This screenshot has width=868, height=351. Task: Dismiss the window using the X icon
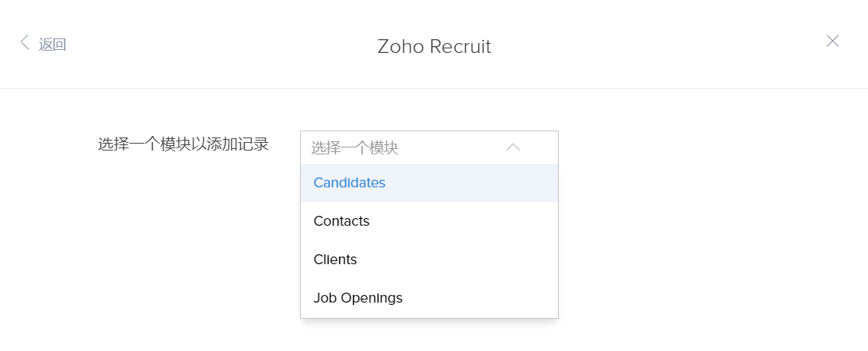coord(832,41)
